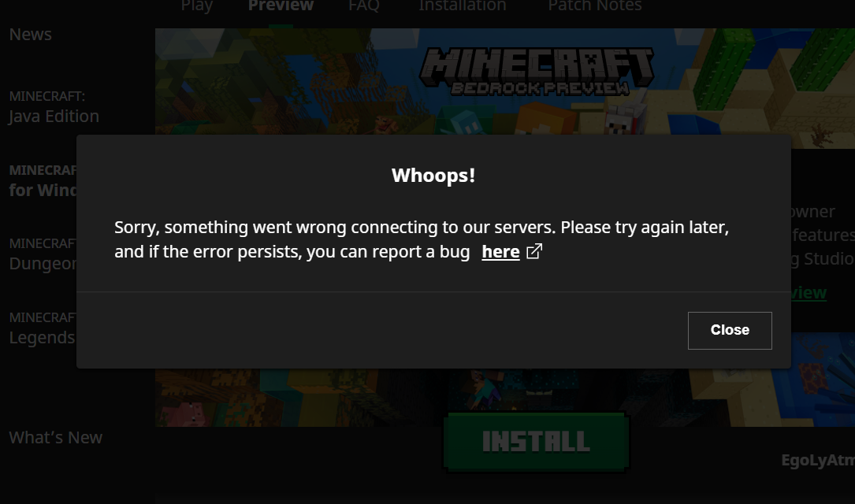
Task: Open What's New in the sidebar
Action: pos(56,438)
